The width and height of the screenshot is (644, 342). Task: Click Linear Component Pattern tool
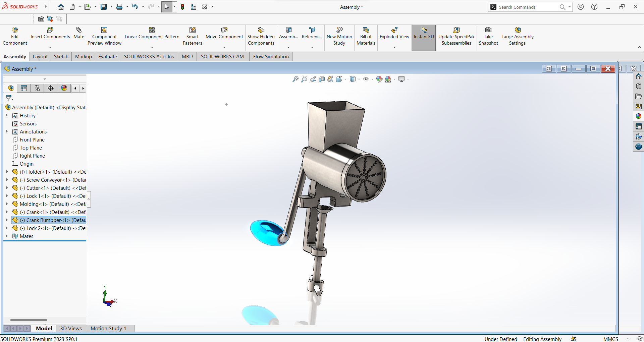(152, 34)
